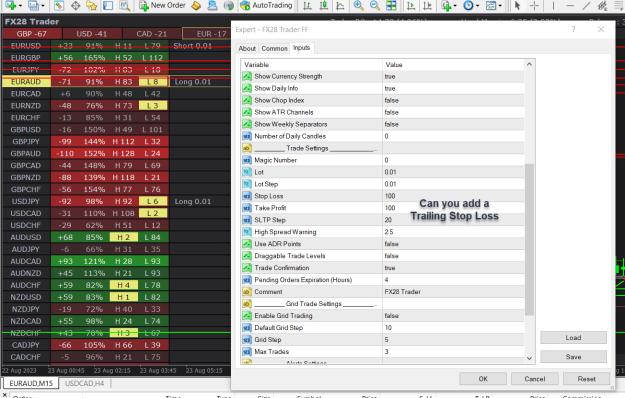Toggle chart shift icon
This screenshot has width=625, height=398.
click(x=427, y=5)
